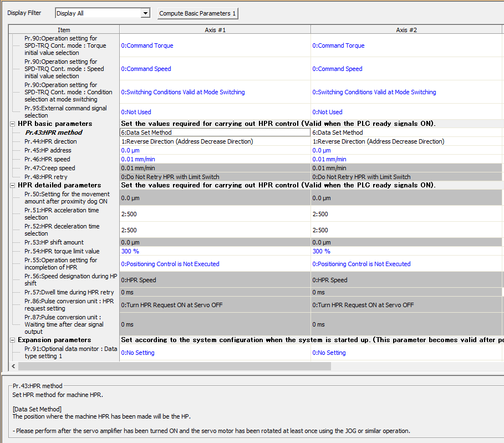This screenshot has height=443, width=504.
Task: Click Axis #1 0:HPR Speed cell
Action: pos(215,280)
